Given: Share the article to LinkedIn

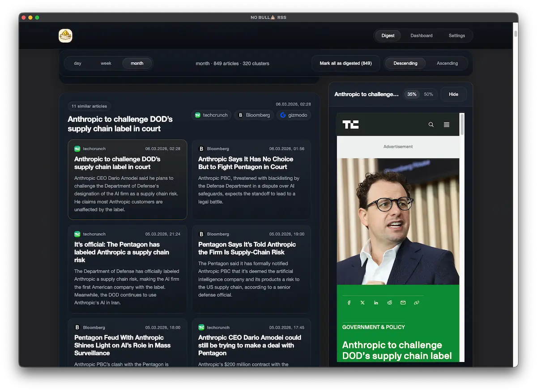Looking at the screenshot, I should tap(376, 303).
